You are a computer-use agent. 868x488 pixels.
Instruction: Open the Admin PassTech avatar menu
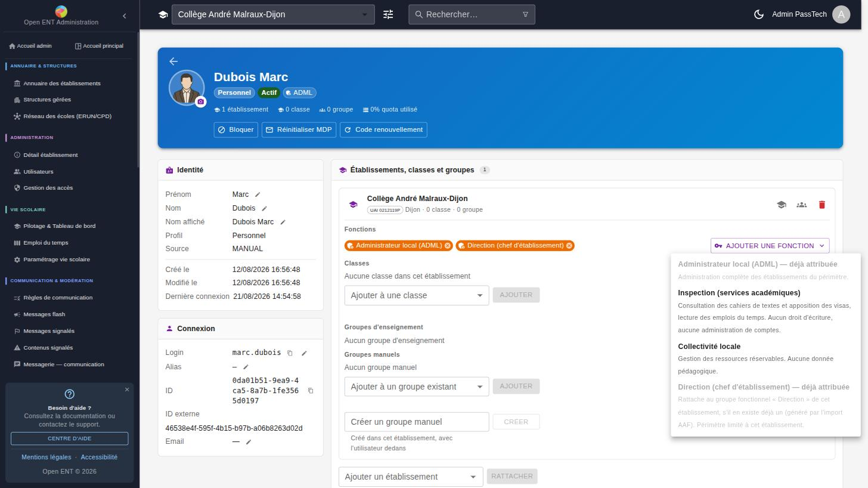pyautogui.click(x=841, y=14)
